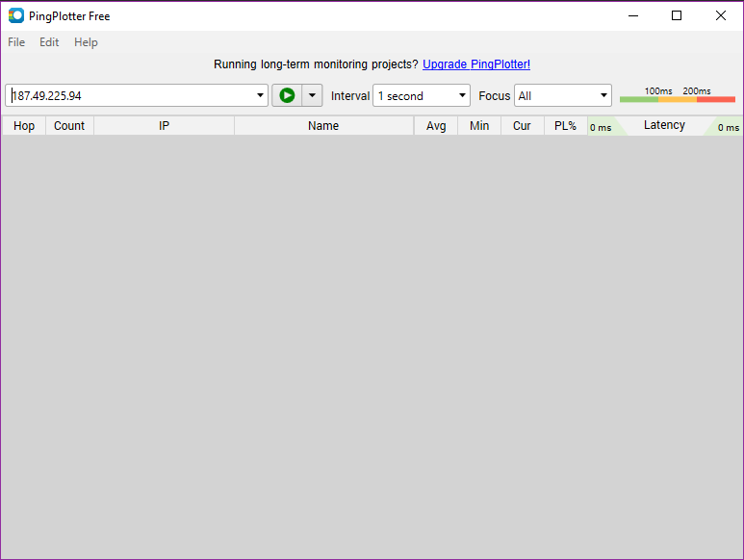
Task: Click the Latency graph column header
Action: (664, 125)
